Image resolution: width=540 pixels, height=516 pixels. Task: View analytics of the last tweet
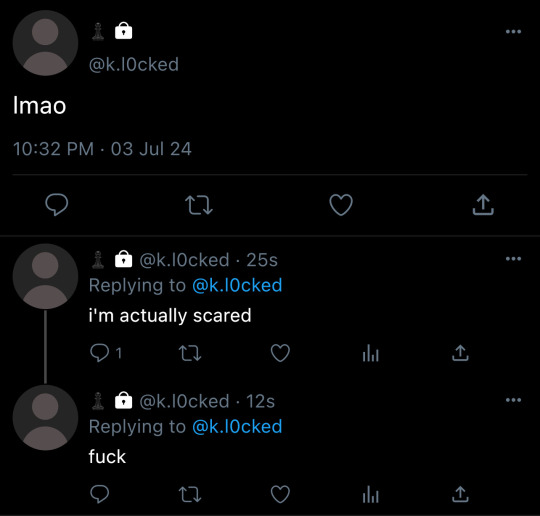coord(371,494)
